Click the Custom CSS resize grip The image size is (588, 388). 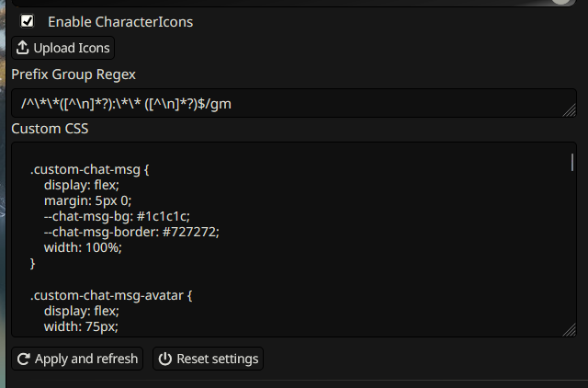[570, 330]
